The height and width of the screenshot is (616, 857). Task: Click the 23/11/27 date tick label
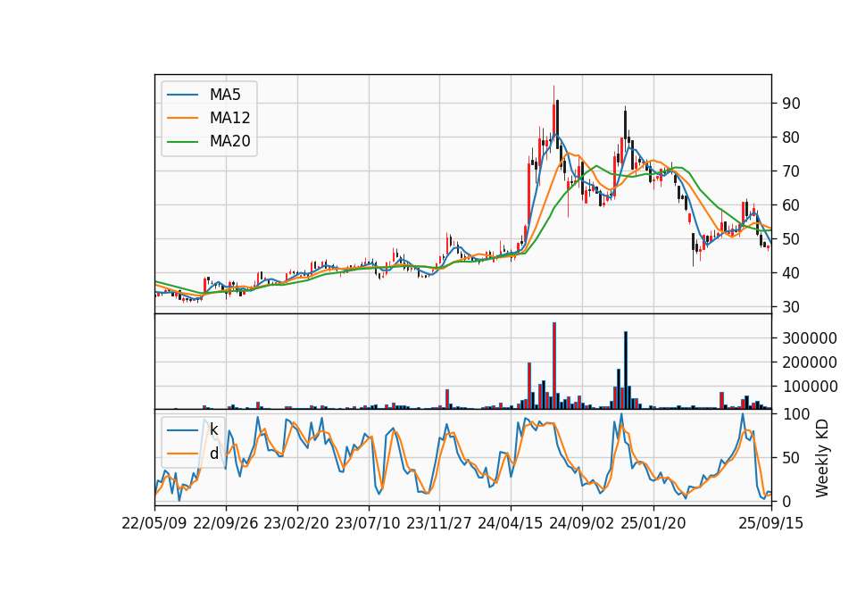[439, 523]
